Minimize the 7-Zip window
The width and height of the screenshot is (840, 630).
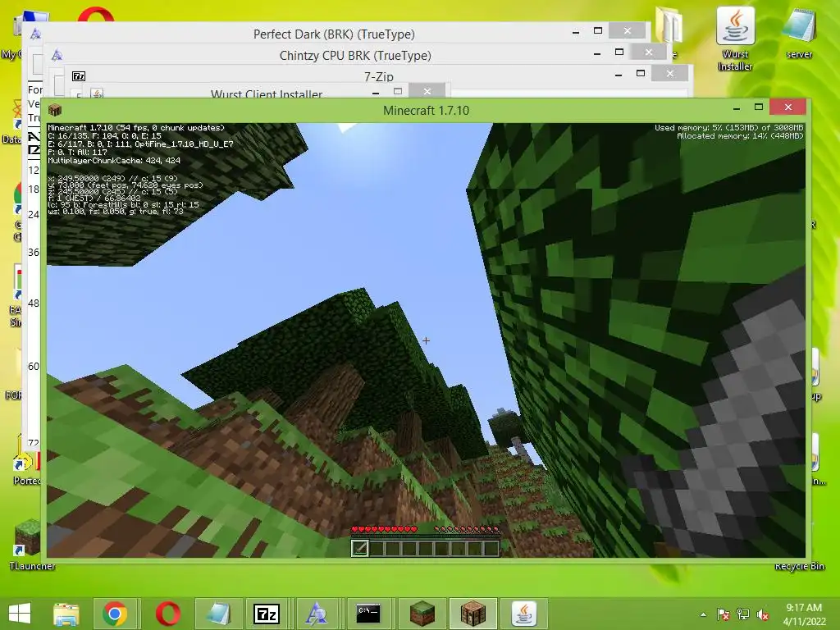coord(619,75)
